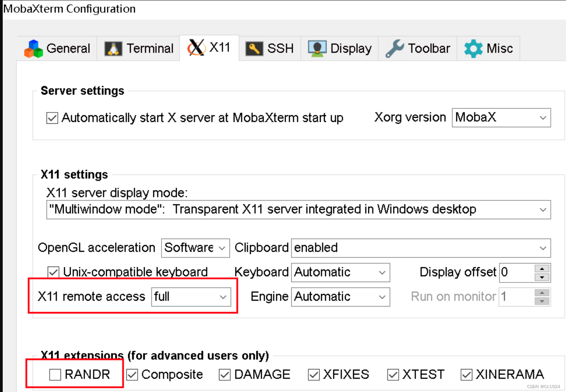This screenshot has height=392, width=566.
Task: Open the Xorg version dropdown
Action: point(501,118)
